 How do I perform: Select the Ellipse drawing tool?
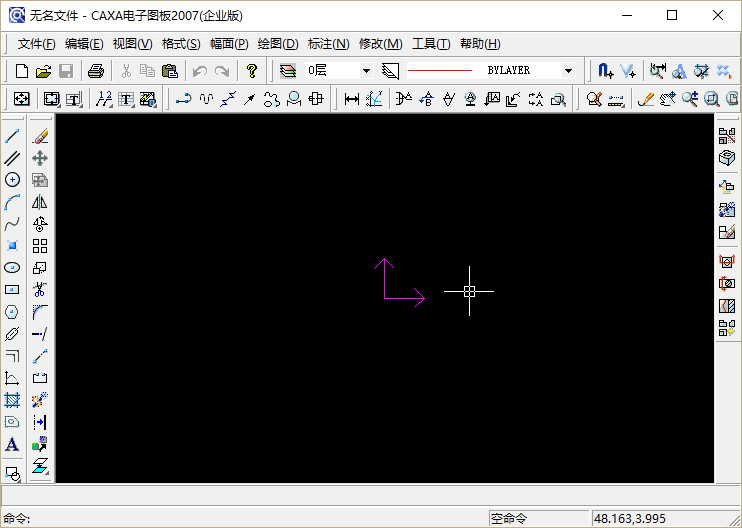coord(12,268)
